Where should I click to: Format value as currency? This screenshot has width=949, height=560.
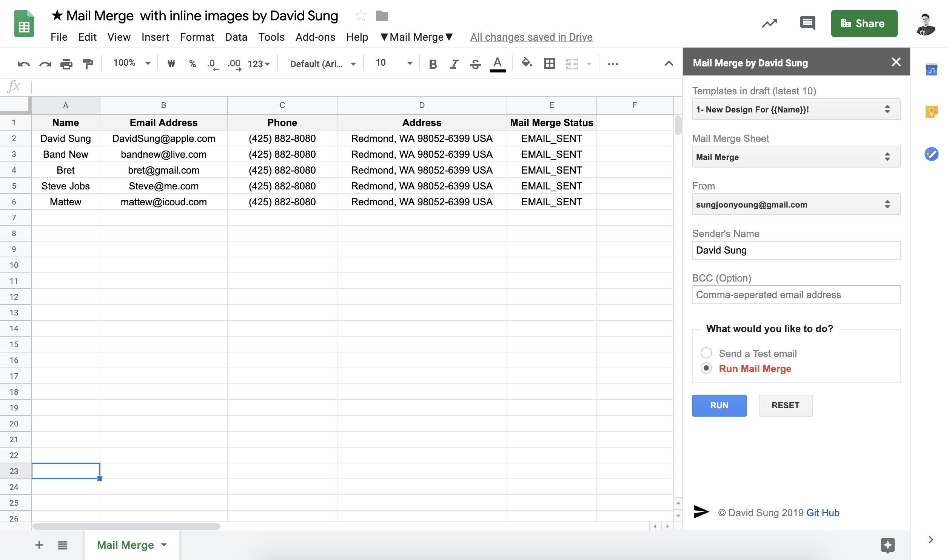click(x=171, y=63)
